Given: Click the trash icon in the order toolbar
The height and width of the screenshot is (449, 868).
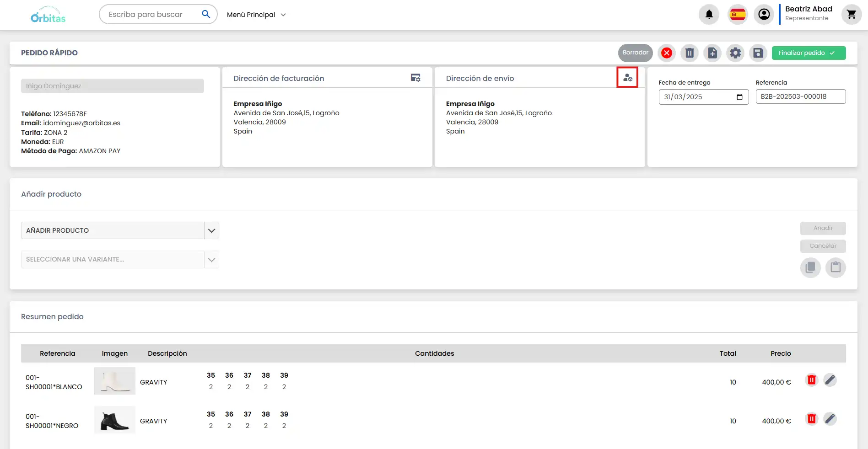Looking at the screenshot, I should pyautogui.click(x=690, y=53).
